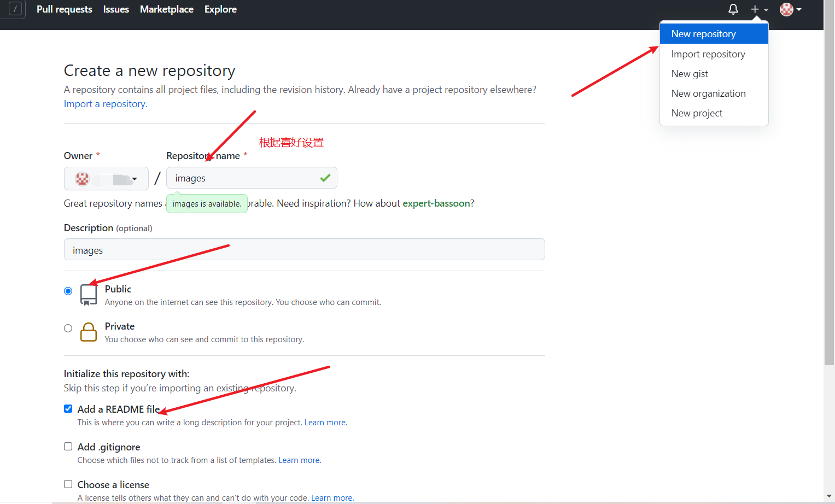Click the 'images is available.' tooltip
This screenshot has width=835, height=504.
pyautogui.click(x=207, y=204)
